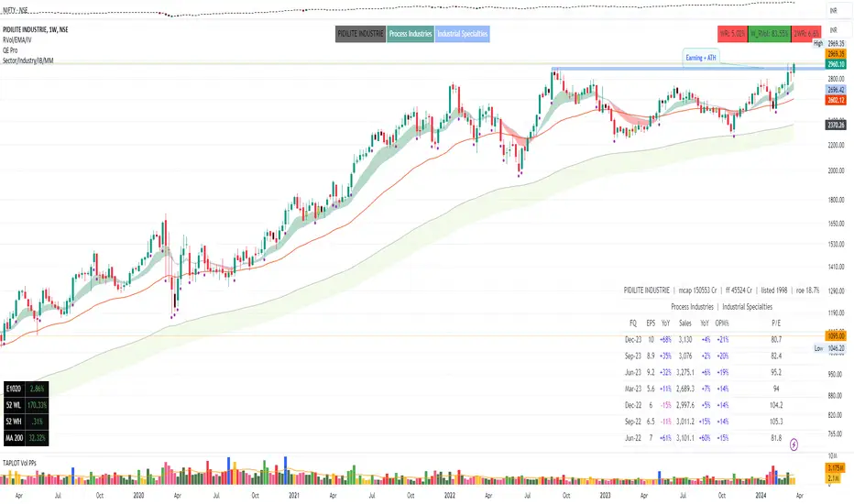Click the P/E column header

pos(776,323)
